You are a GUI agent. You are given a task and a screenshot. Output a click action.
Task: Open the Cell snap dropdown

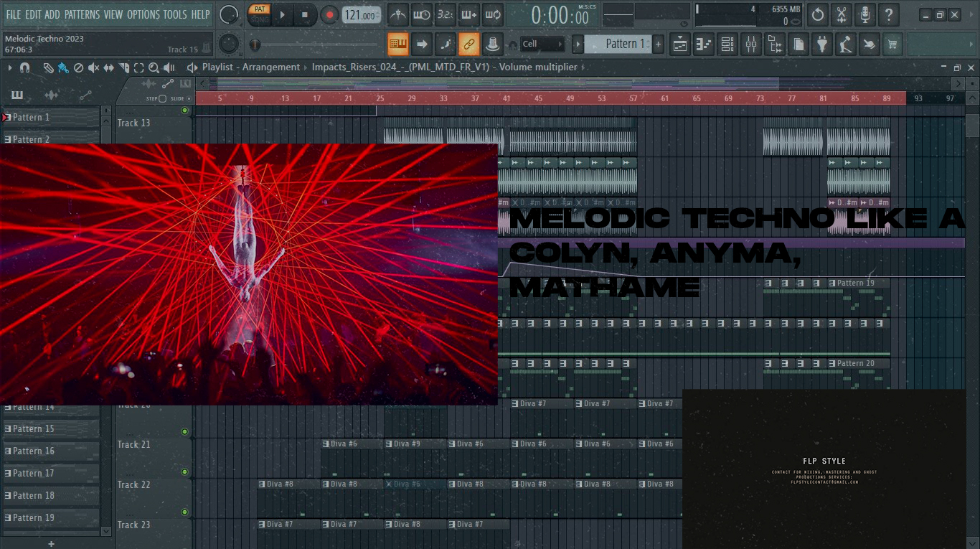(542, 44)
